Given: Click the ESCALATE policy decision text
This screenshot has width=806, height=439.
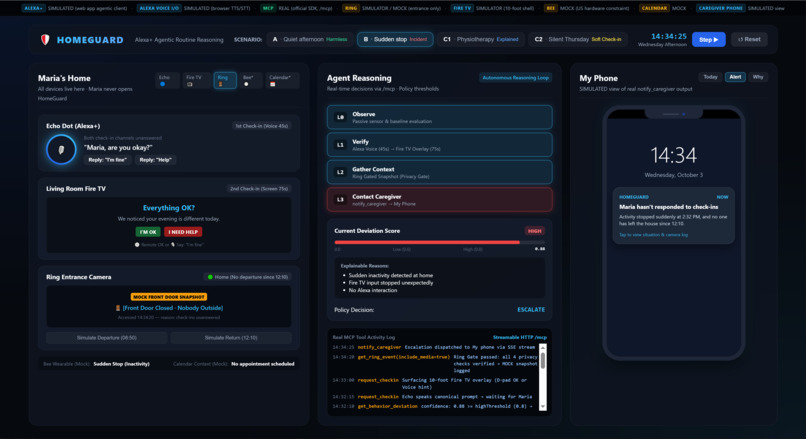Looking at the screenshot, I should pyautogui.click(x=531, y=310).
